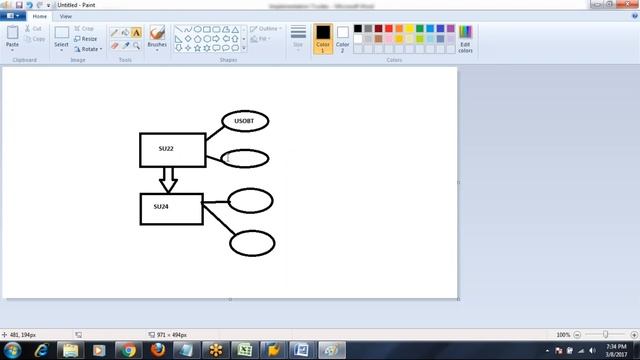Click the SU24 rectangle on canvas

point(171,209)
